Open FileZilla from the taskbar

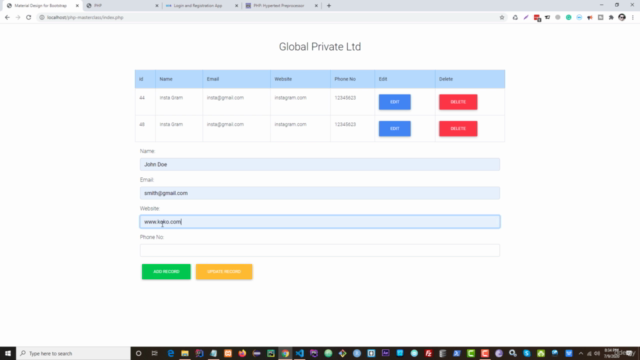[428, 353]
